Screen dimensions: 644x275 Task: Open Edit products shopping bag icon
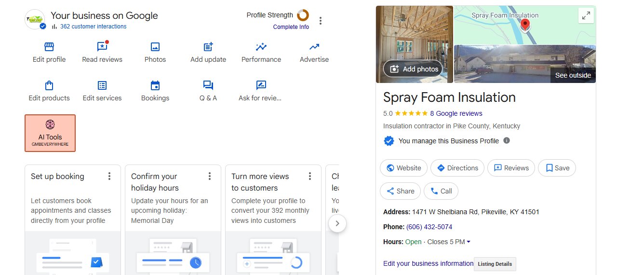pos(49,85)
